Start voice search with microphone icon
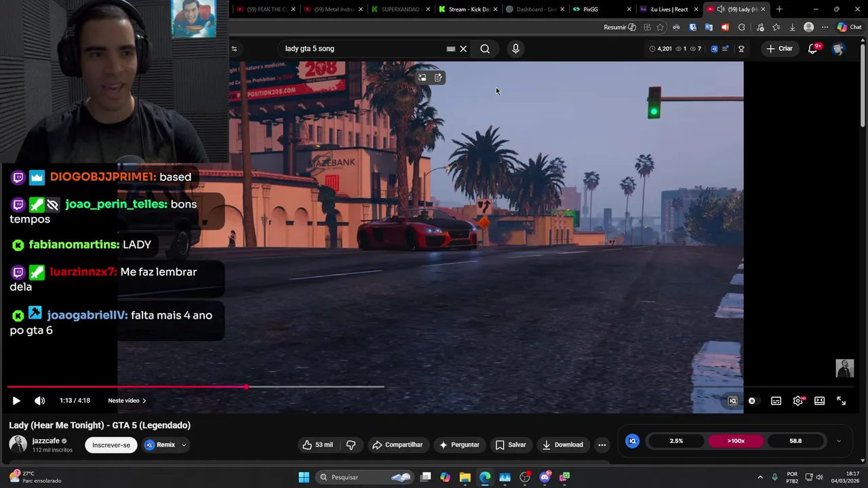This screenshot has height=488, width=868. (515, 49)
